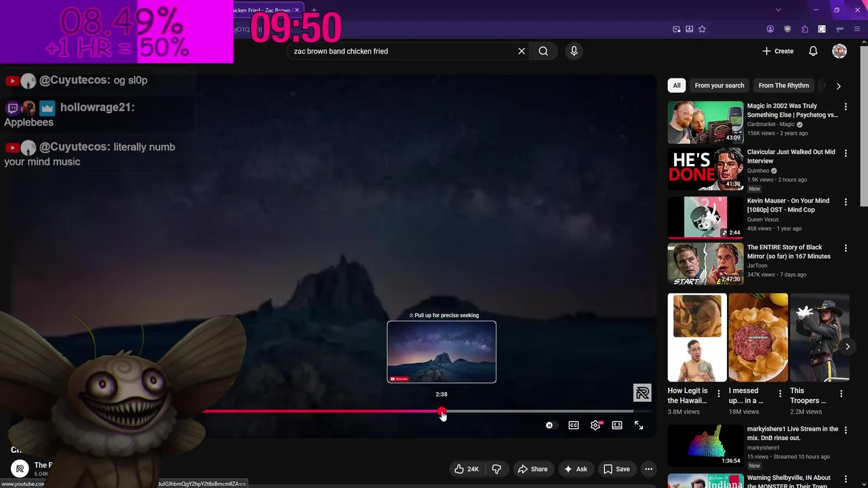The height and width of the screenshot is (488, 868).
Task: Open the 'Ci' extension icon
Action: 822,29
